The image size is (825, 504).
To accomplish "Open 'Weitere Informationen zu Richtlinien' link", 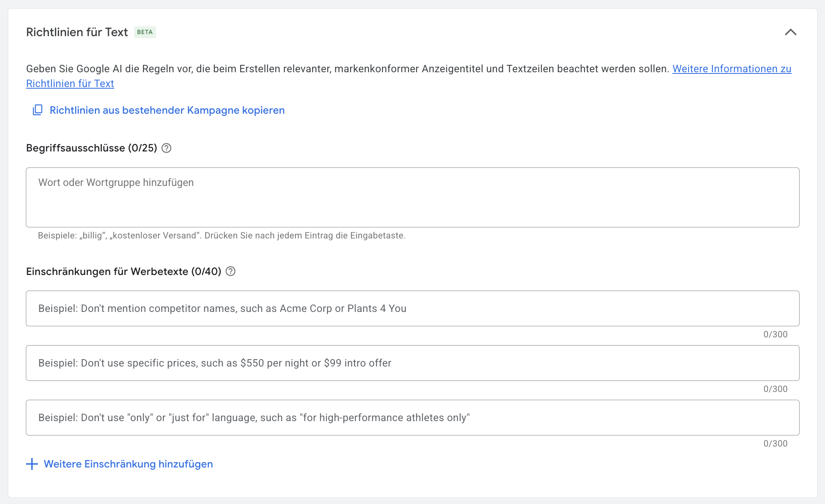I will [x=731, y=69].
